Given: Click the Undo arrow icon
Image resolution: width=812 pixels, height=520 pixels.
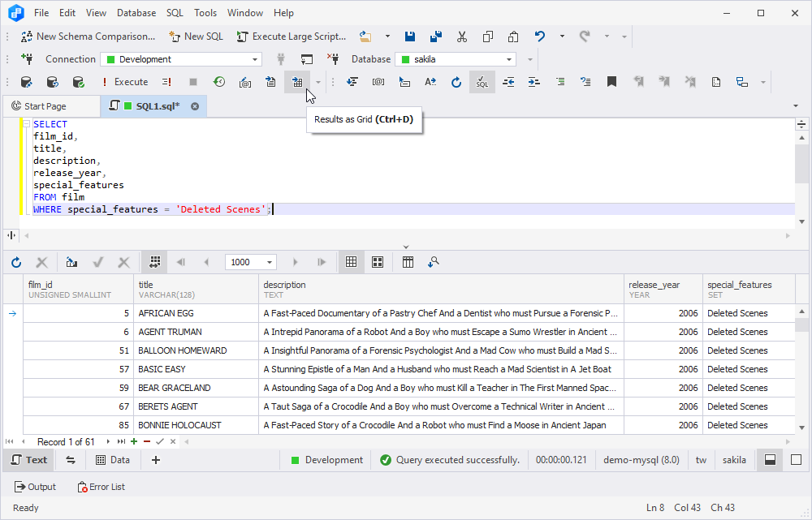Looking at the screenshot, I should [540, 37].
